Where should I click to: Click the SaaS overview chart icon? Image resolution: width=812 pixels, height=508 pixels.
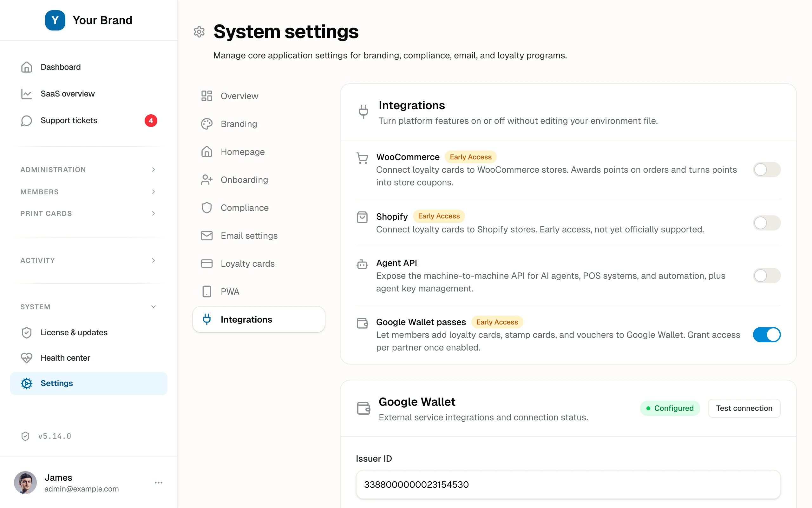27,94
